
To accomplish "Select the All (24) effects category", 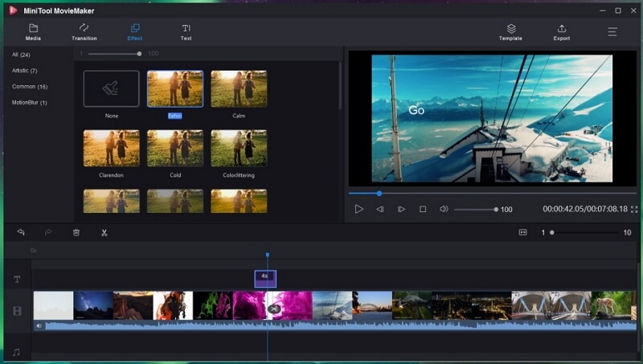I will [x=21, y=55].
